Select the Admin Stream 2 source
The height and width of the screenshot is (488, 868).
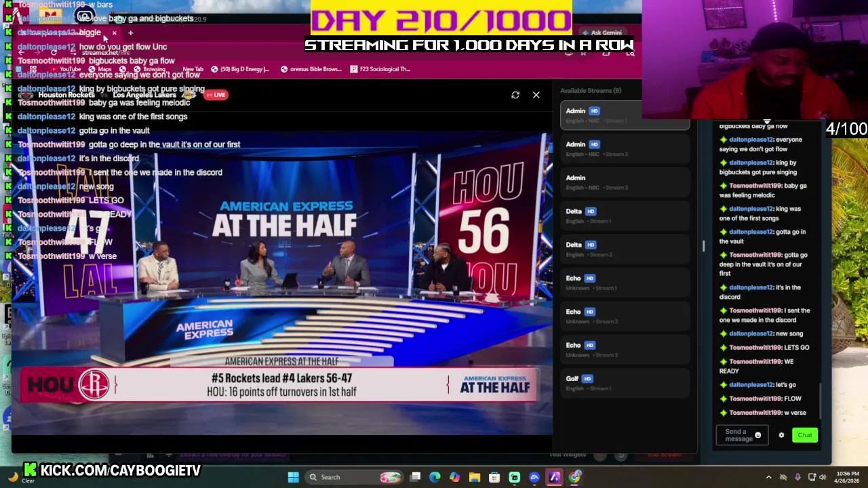coord(625,148)
